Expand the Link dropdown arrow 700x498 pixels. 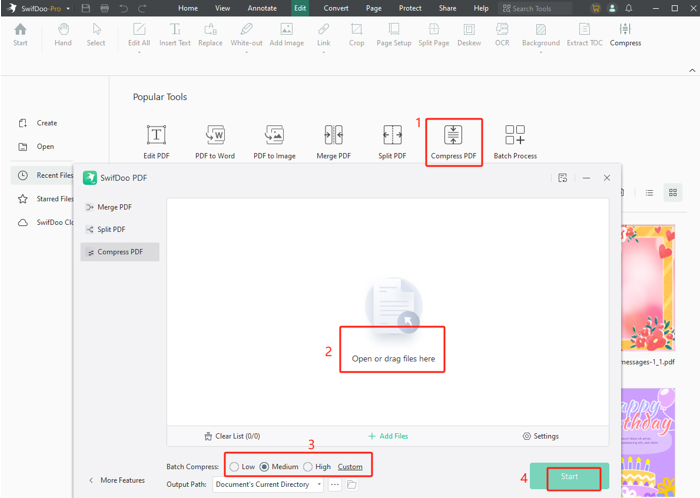(324, 53)
